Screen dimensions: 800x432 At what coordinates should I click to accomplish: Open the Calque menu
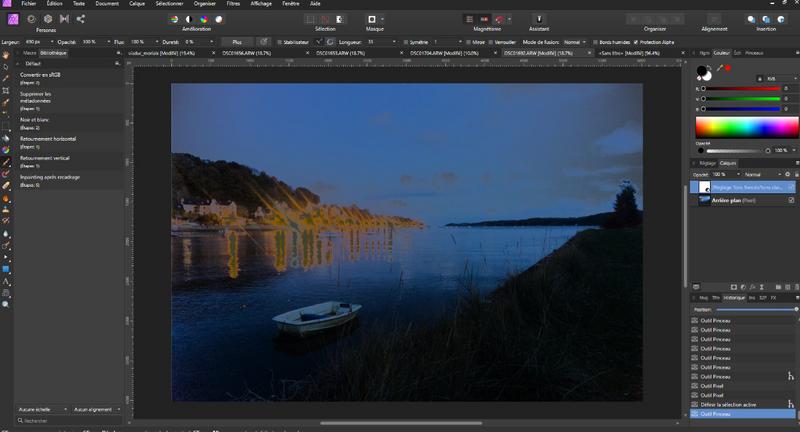tap(137, 4)
